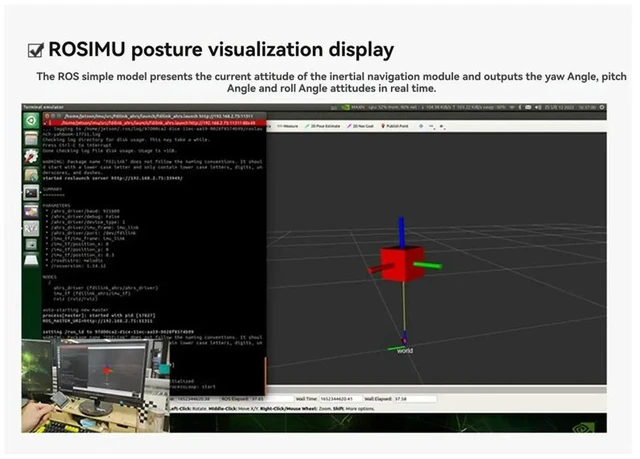Click the "/ahrs_driver/baud" parameter line
Viewport: 640px width, 459px height.
point(85,211)
